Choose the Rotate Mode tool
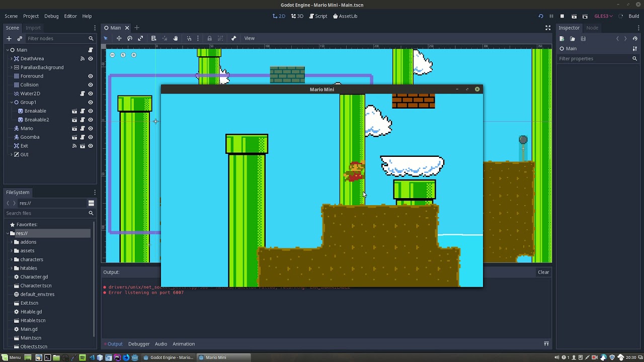Viewport: 644px width, 362px height. tap(130, 38)
